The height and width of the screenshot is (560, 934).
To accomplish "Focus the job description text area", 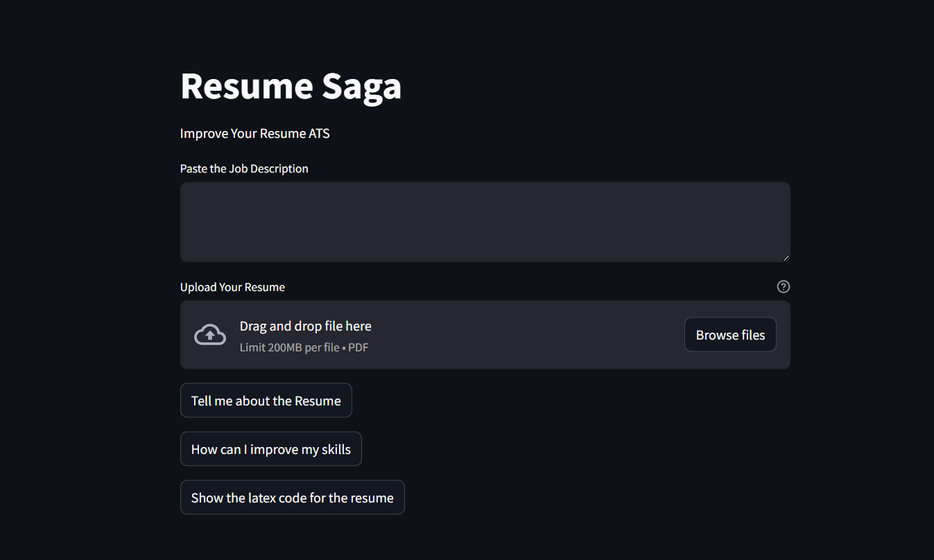I will [485, 222].
